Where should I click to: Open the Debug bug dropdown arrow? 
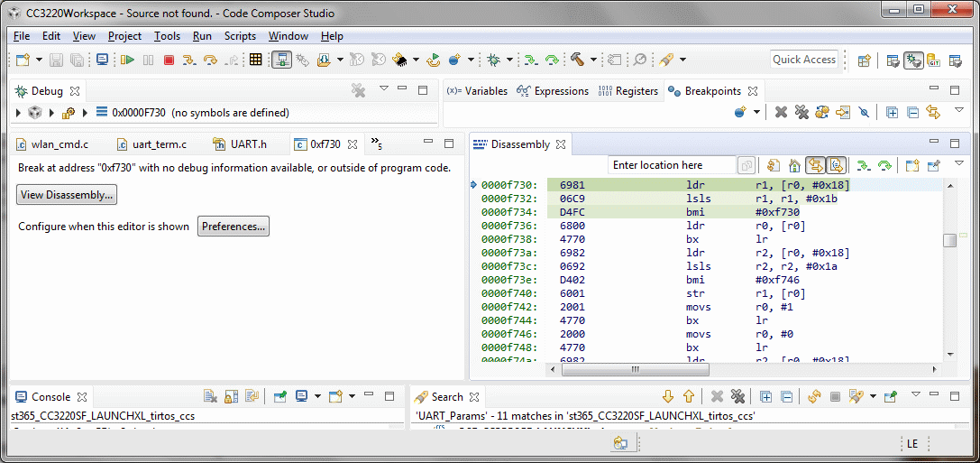(x=509, y=60)
